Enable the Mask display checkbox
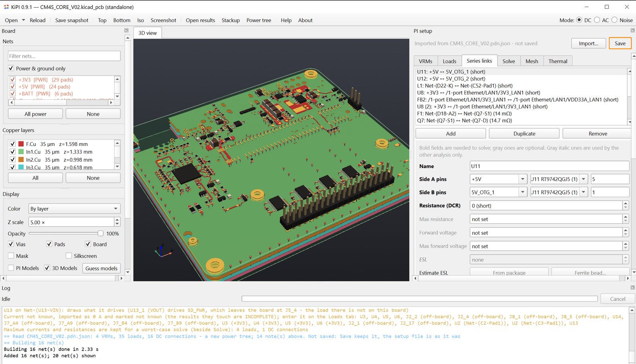The width and height of the screenshot is (636, 364). pyautogui.click(x=11, y=256)
